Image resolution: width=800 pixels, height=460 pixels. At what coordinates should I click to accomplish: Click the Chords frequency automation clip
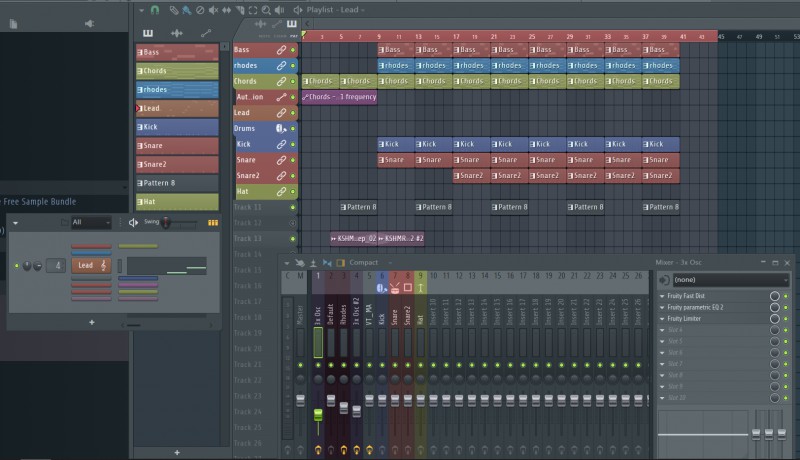click(339, 97)
